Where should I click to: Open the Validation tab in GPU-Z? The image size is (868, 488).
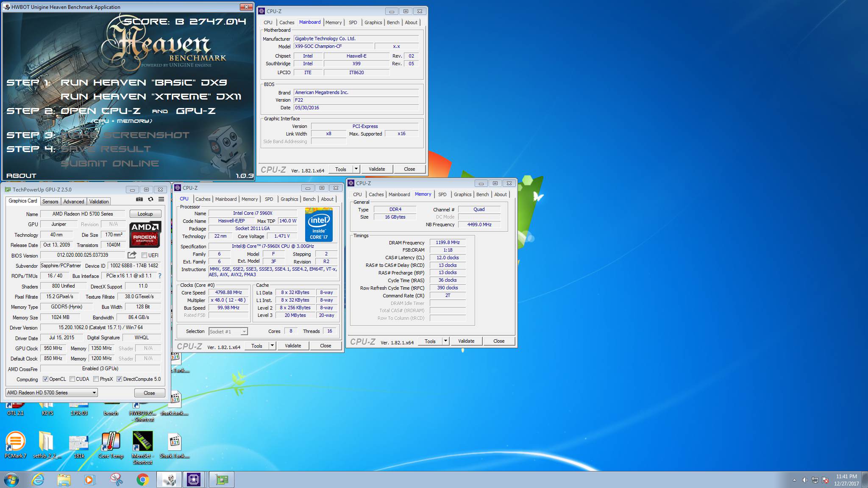99,202
